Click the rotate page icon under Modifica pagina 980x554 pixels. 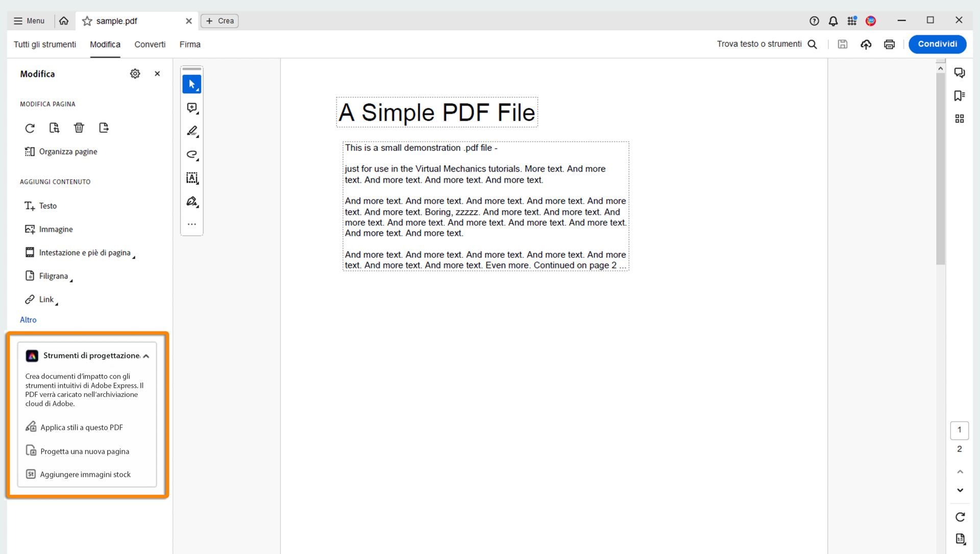point(30,128)
